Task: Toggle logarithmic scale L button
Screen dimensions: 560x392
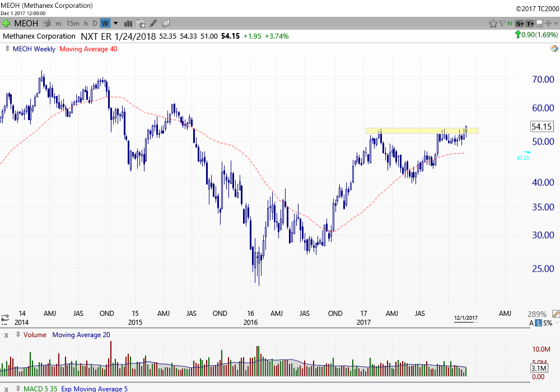Action: pyautogui.click(x=538, y=323)
